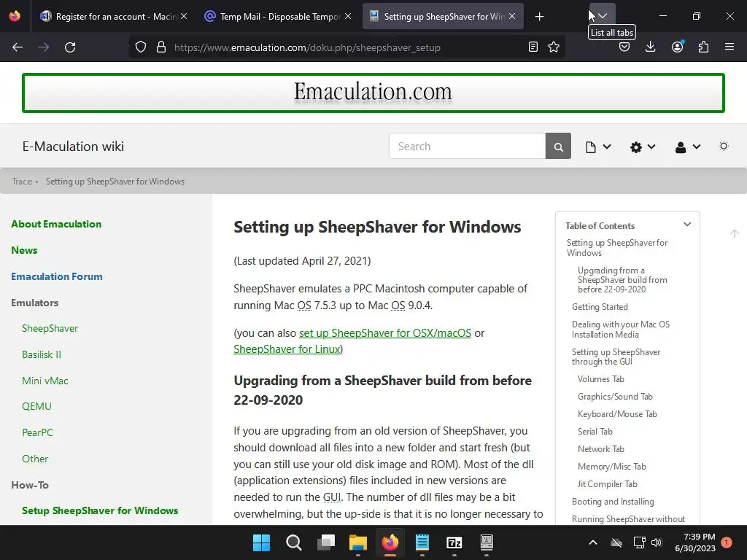
Task: Open News in the sidebar
Action: pos(24,250)
